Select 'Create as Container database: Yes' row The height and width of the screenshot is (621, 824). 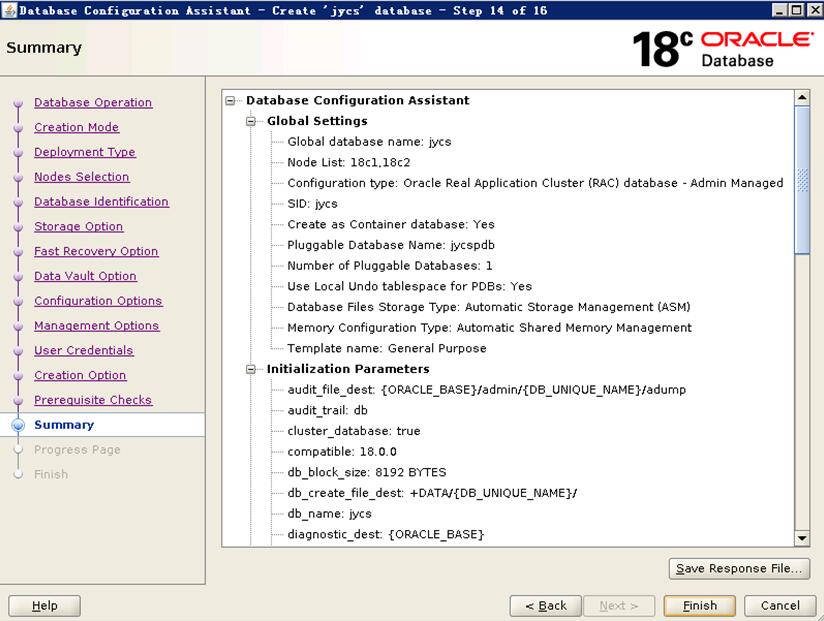click(390, 224)
